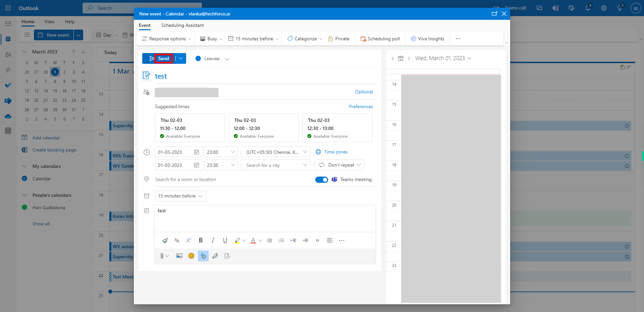The width and height of the screenshot is (644, 312).
Task: Click the start date 01-03-2023 field
Action: [179, 152]
